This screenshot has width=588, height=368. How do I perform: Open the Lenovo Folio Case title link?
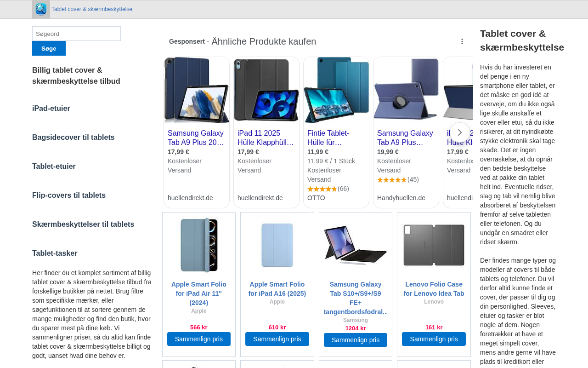pos(434,289)
